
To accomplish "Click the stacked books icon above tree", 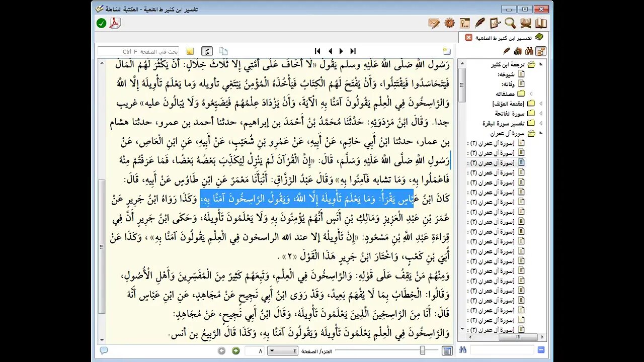I will pyautogui.click(x=518, y=51).
